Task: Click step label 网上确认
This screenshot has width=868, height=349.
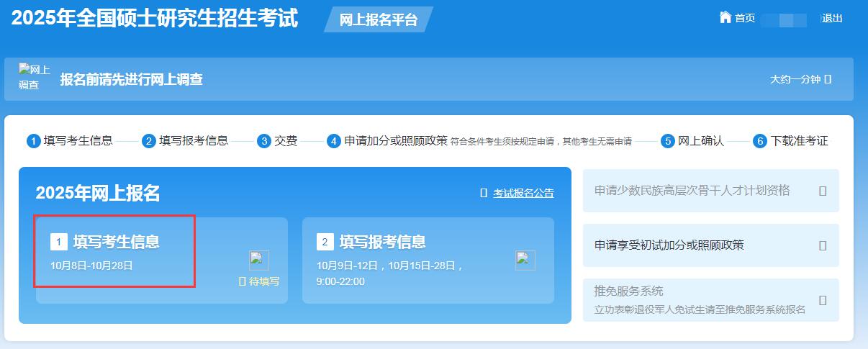Action: [x=701, y=141]
